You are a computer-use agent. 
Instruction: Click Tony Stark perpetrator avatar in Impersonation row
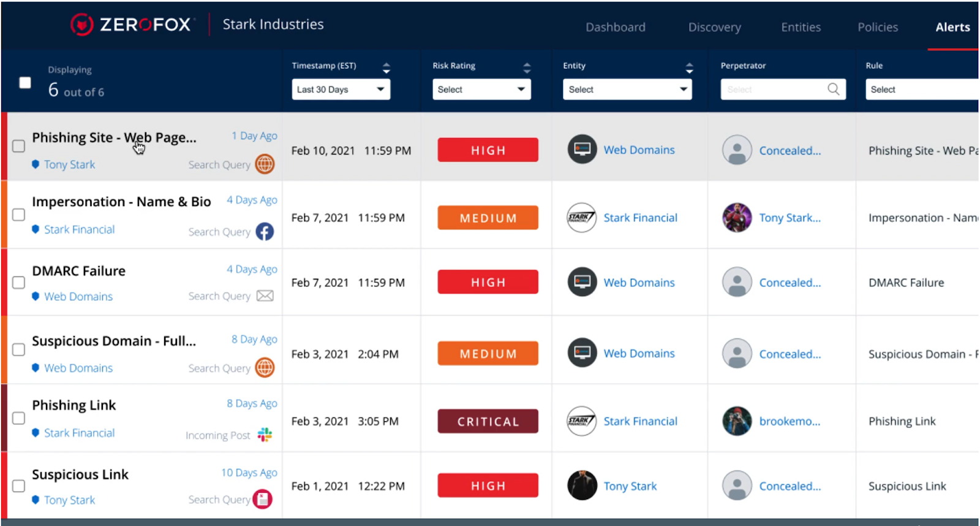point(737,218)
